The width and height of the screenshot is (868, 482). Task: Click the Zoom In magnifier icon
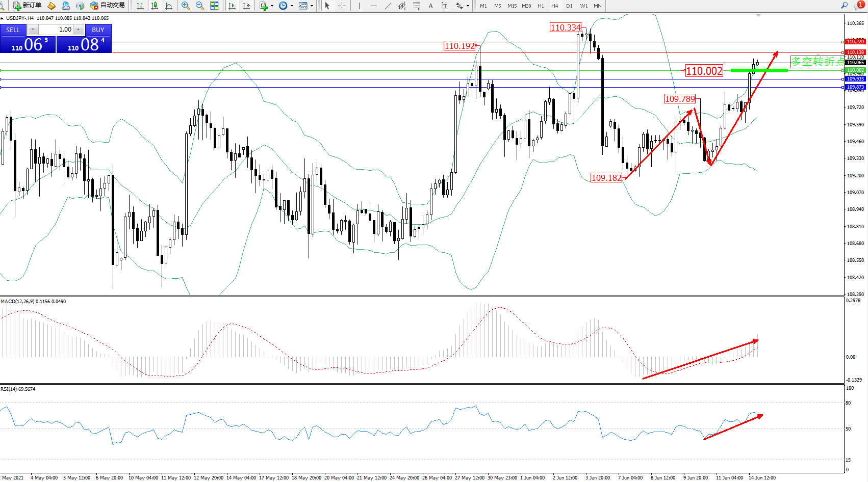pos(186,6)
